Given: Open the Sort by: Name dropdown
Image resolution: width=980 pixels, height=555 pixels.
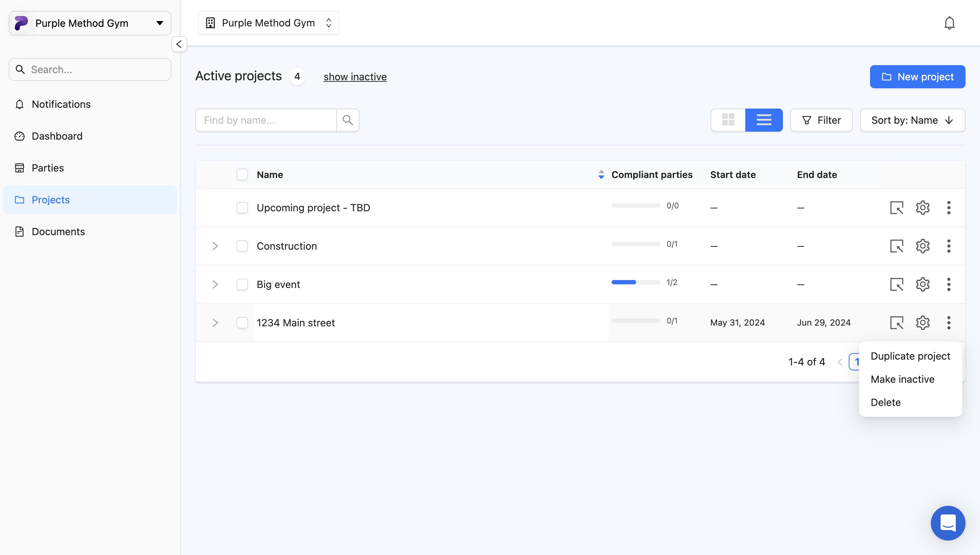Looking at the screenshot, I should tap(912, 120).
